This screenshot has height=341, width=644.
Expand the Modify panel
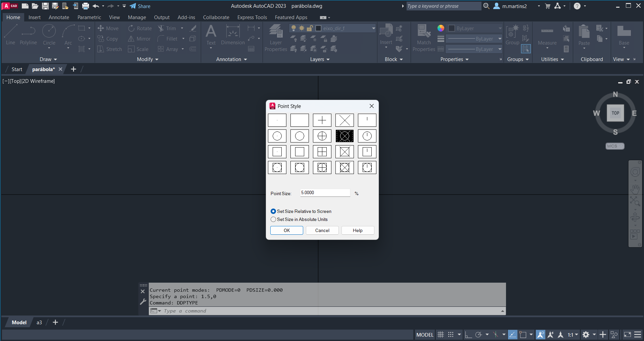coord(148,59)
